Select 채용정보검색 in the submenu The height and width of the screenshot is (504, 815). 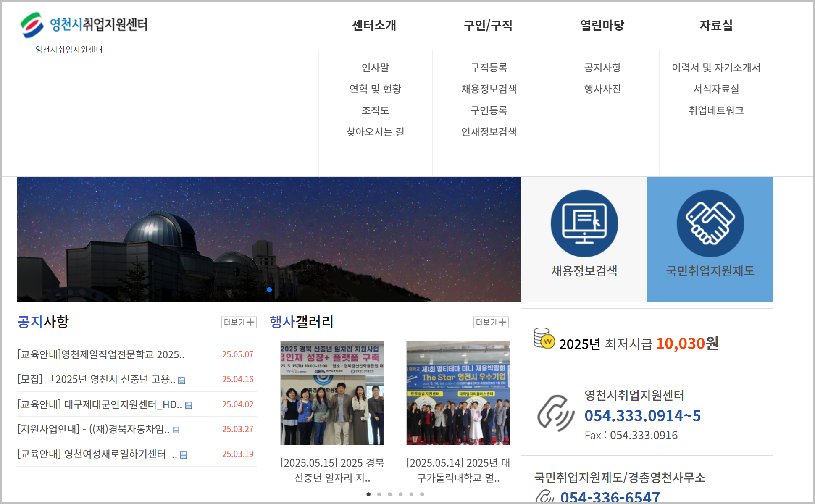click(x=489, y=89)
